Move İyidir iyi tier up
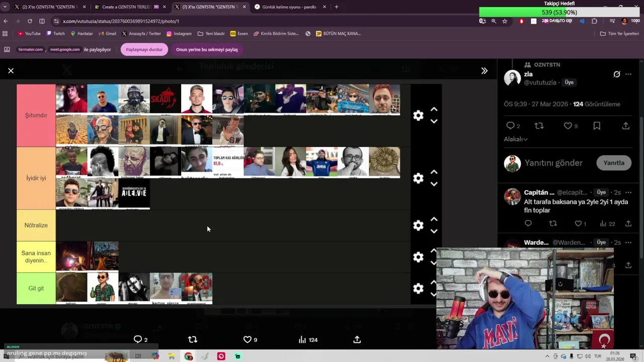The height and width of the screenshot is (362, 644). point(434,172)
